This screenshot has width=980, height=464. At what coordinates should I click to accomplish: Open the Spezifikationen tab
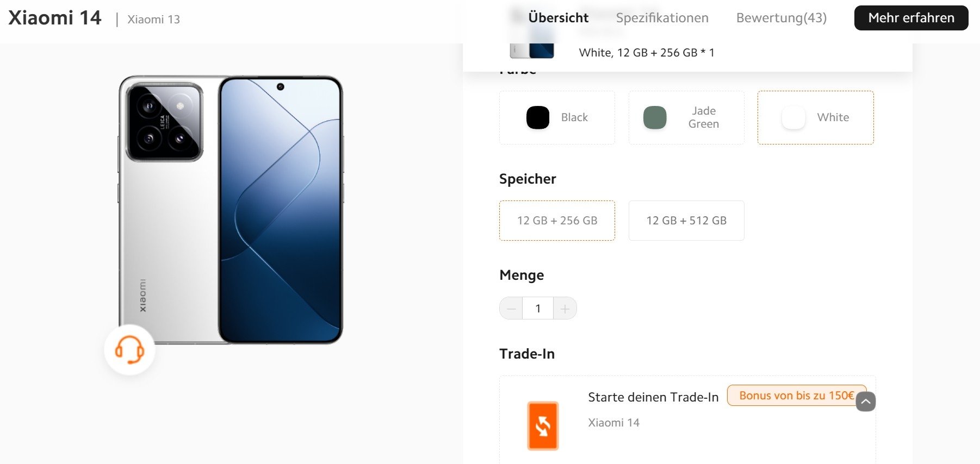662,18
